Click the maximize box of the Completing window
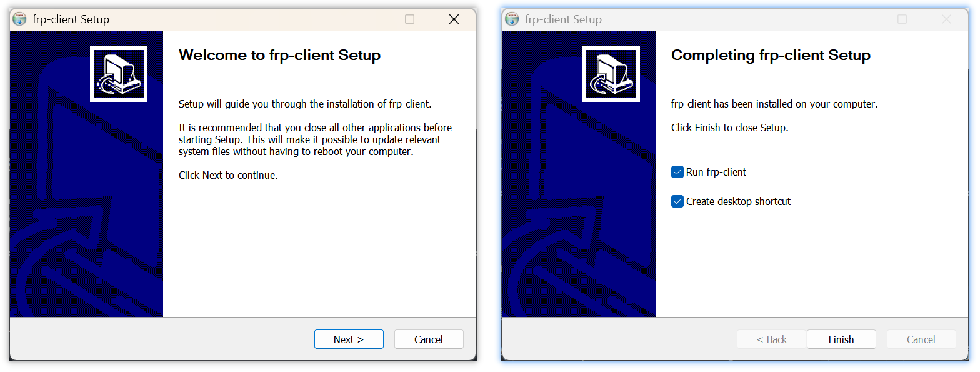The width and height of the screenshot is (980, 372). (x=902, y=19)
